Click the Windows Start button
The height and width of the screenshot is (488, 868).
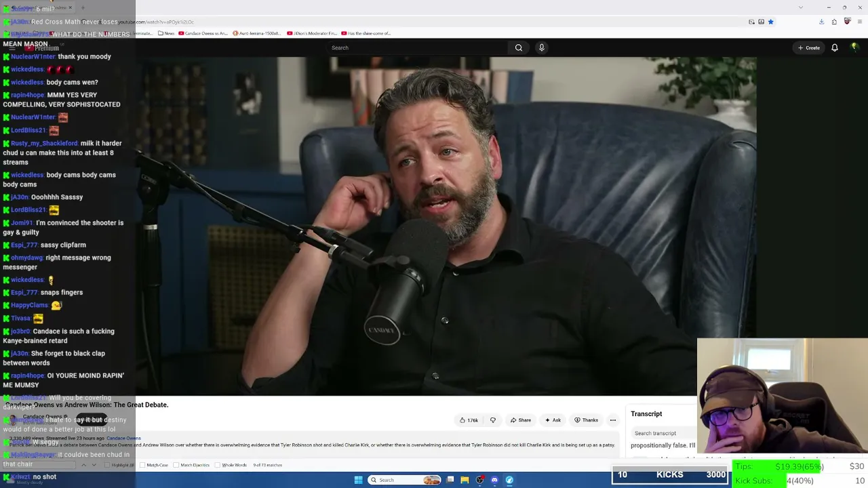pos(358,480)
